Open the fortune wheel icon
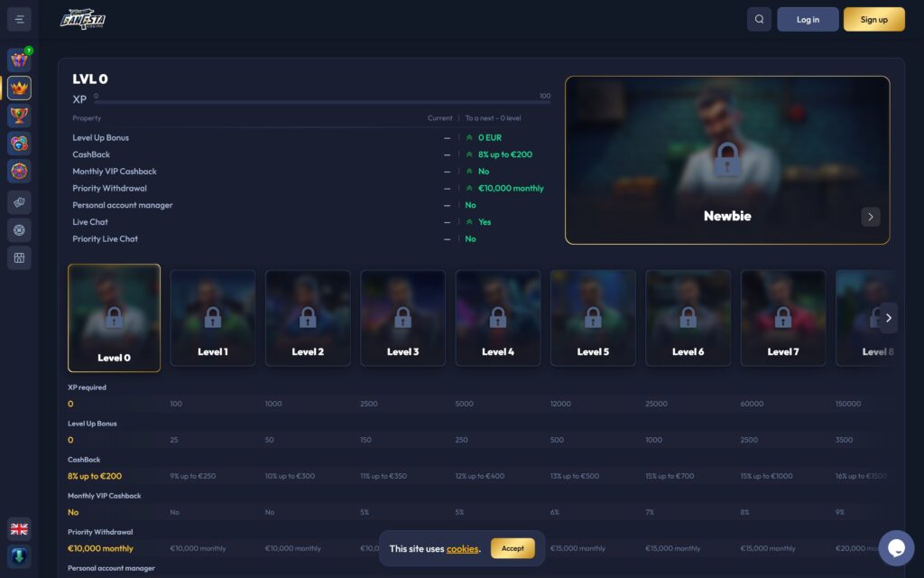 [19, 171]
